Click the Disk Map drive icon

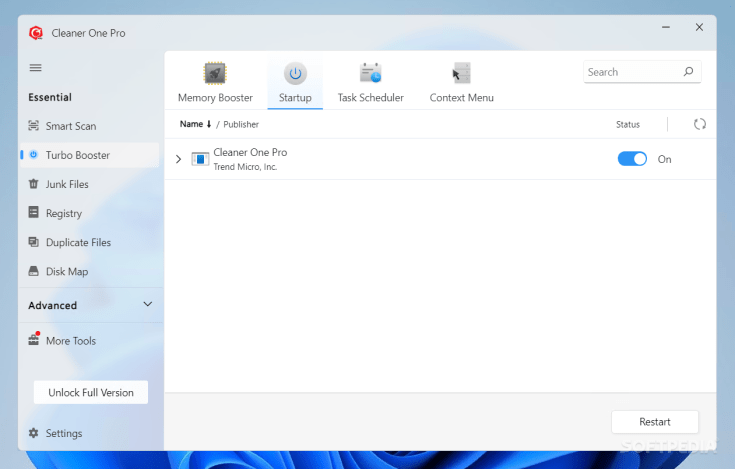click(x=34, y=271)
